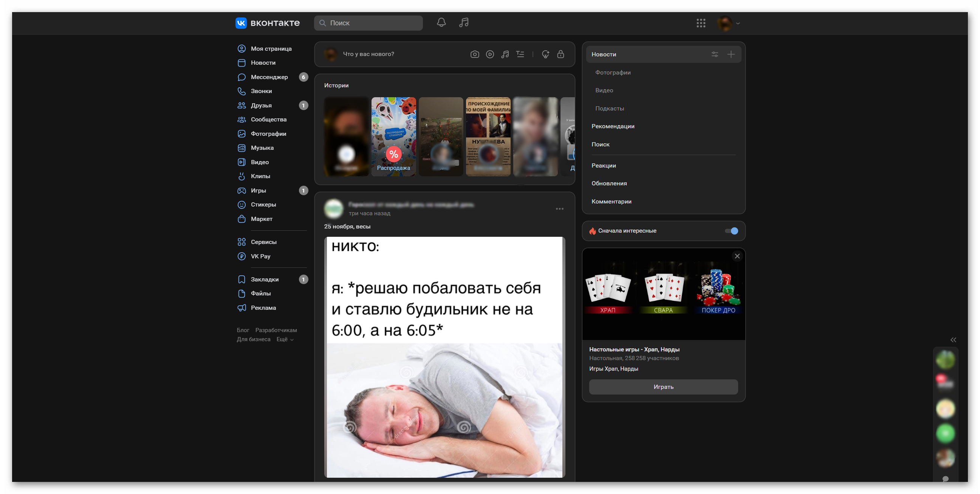Collapse the chat contacts panel arrows
The width and height of the screenshot is (980, 494).
pyautogui.click(x=953, y=340)
